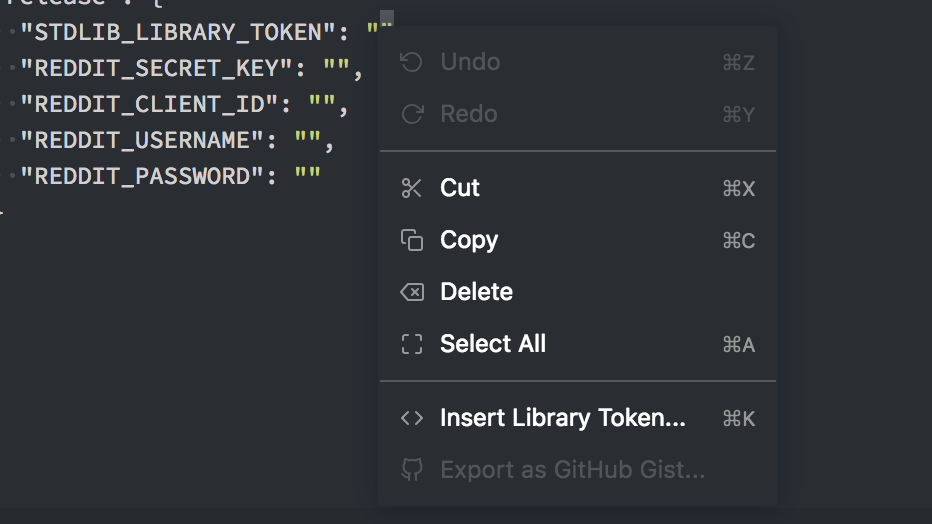Select the Delete menu entry
The height and width of the screenshot is (524, 932).
pyautogui.click(x=476, y=292)
